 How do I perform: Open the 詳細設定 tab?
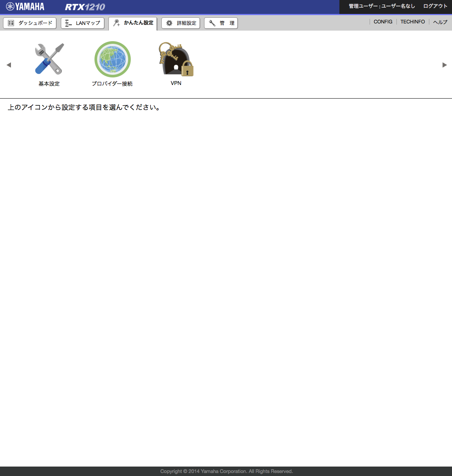click(x=181, y=23)
